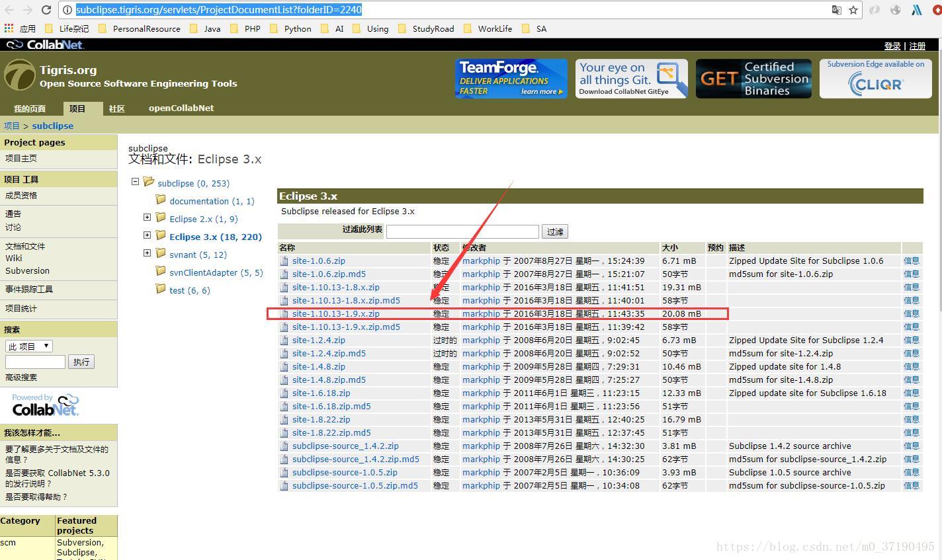This screenshot has width=942, height=560.
Task: Reload the page with refresh icon
Action: 46,10
